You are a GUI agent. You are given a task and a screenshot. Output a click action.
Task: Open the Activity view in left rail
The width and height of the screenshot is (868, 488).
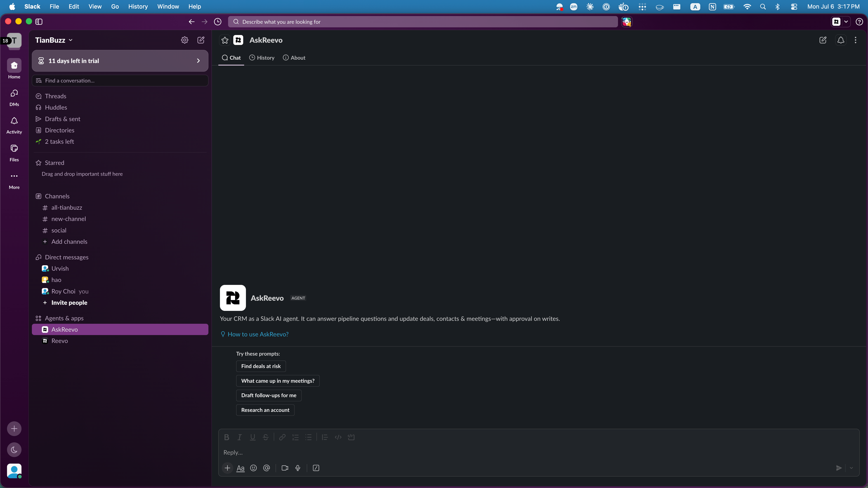coord(14,125)
